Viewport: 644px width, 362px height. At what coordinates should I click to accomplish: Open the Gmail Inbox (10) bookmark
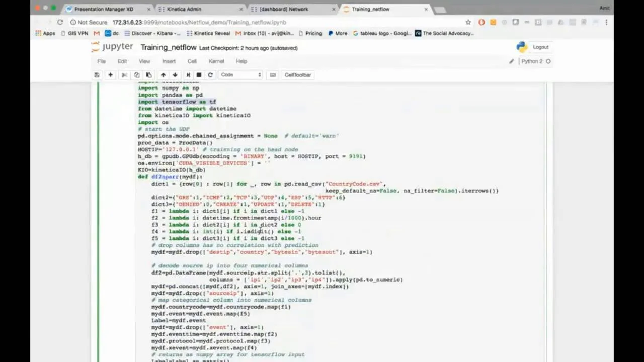(264, 33)
